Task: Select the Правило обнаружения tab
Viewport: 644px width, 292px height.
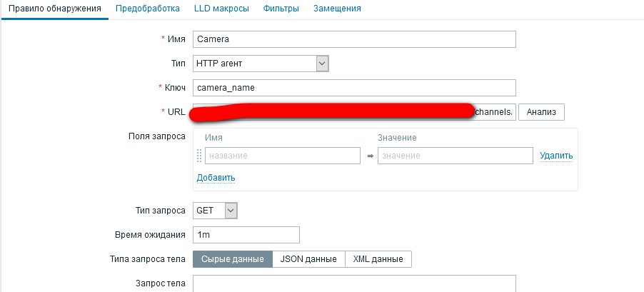Action: [54, 9]
